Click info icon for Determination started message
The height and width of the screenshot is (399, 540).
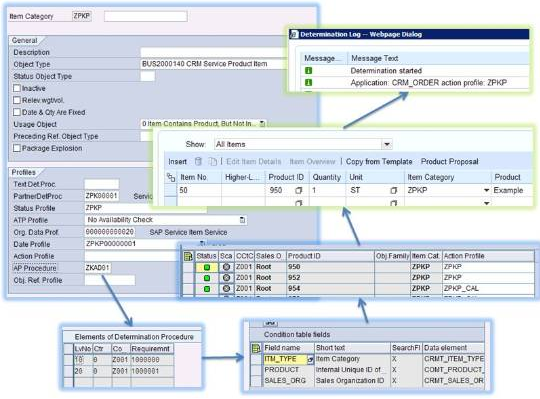308,71
